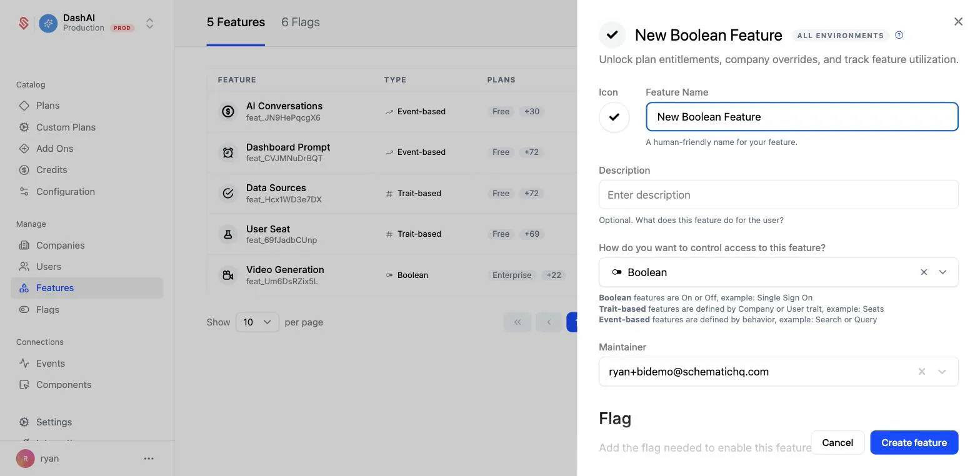The width and height of the screenshot is (980, 476).
Task: Clear the Boolean access type selection
Action: pos(924,272)
